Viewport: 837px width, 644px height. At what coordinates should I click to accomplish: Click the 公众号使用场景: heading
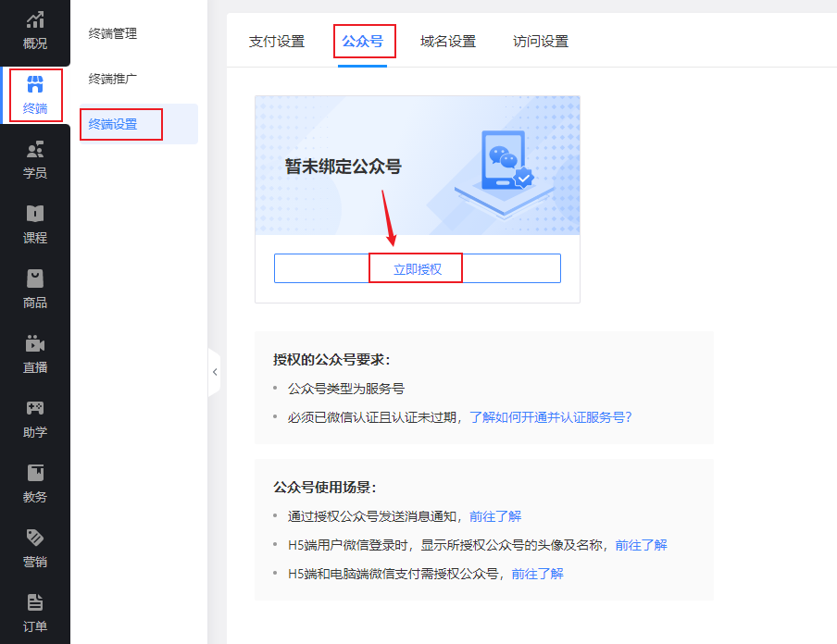tap(325, 487)
